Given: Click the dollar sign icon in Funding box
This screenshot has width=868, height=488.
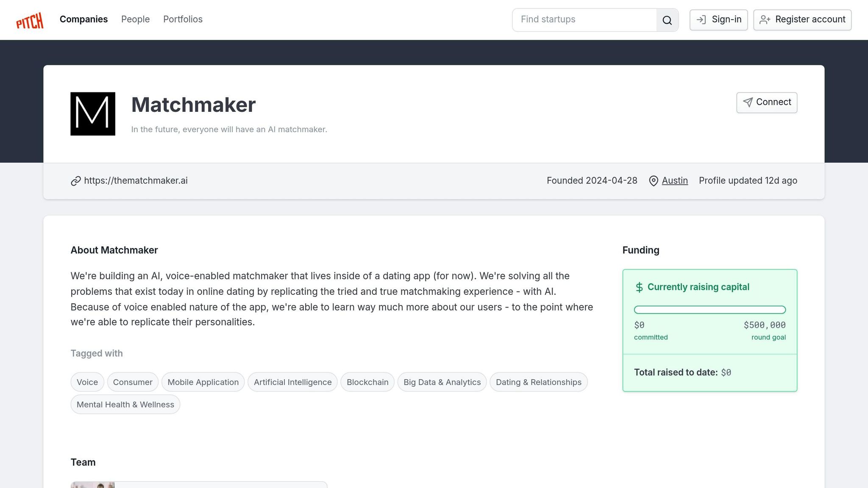Looking at the screenshot, I should 639,287.
